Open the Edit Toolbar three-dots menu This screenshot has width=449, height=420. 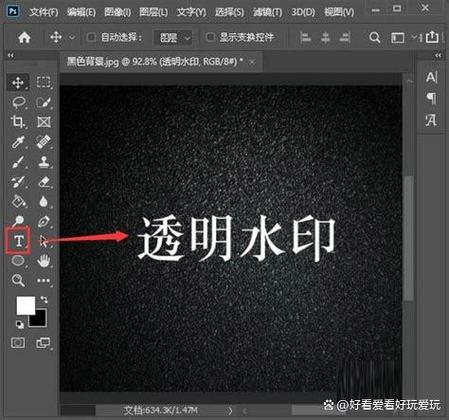pyautogui.click(x=44, y=281)
